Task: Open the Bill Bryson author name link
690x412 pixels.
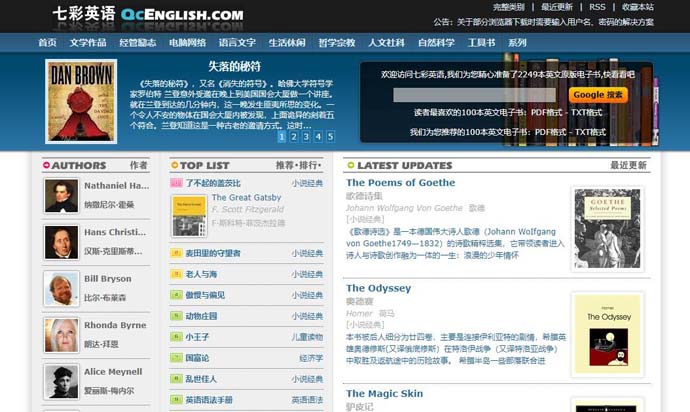Action: coord(108,279)
